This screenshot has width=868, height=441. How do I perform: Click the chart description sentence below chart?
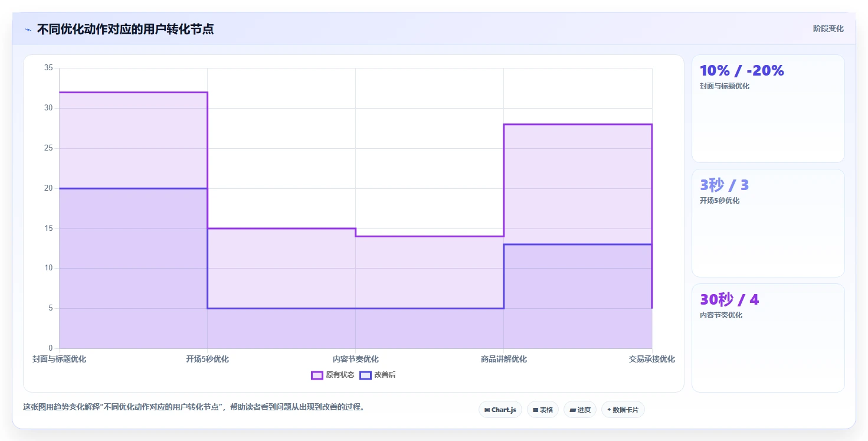point(194,407)
